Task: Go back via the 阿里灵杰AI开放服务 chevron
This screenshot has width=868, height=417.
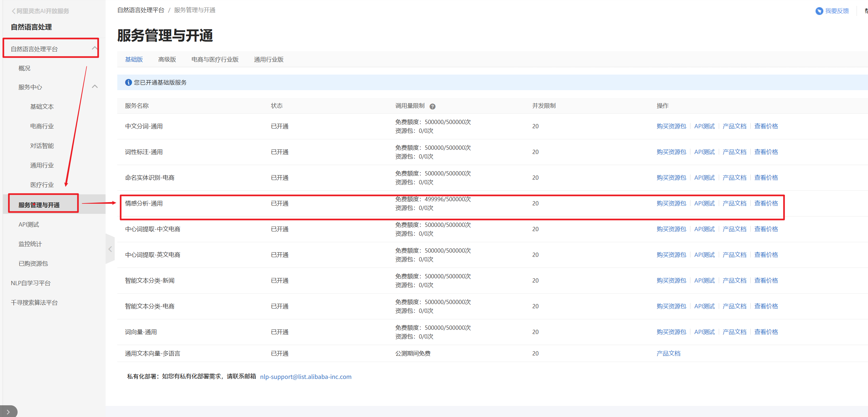Action: (x=13, y=11)
